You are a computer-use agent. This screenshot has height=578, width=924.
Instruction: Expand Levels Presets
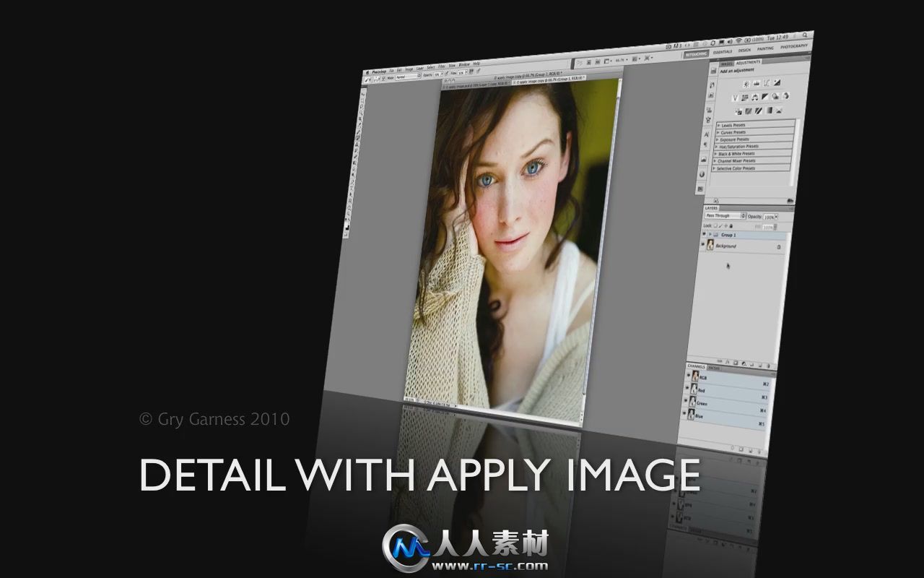pos(718,125)
